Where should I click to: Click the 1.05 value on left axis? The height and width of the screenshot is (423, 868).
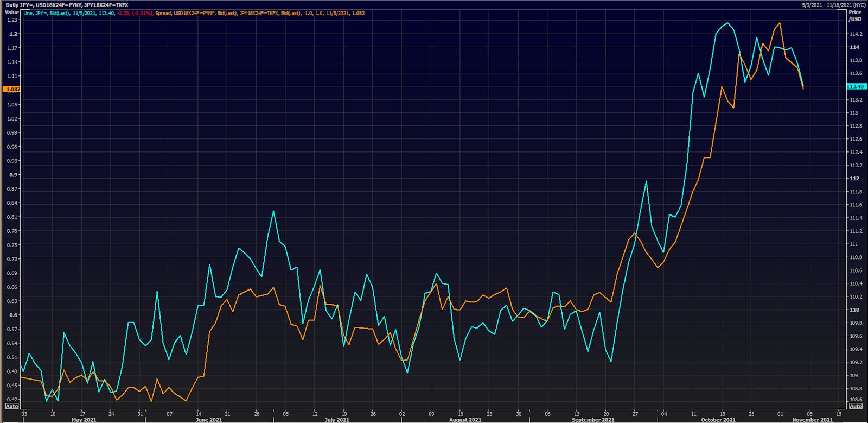(12, 104)
